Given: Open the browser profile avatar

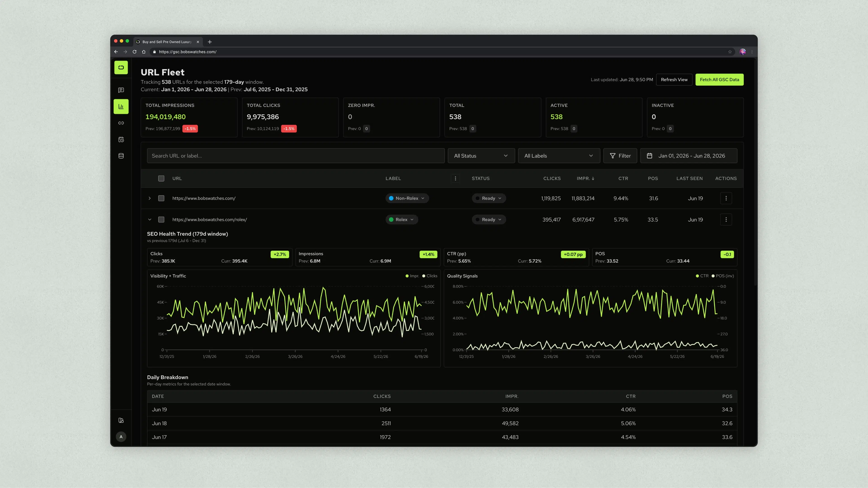Looking at the screenshot, I should pos(743,52).
